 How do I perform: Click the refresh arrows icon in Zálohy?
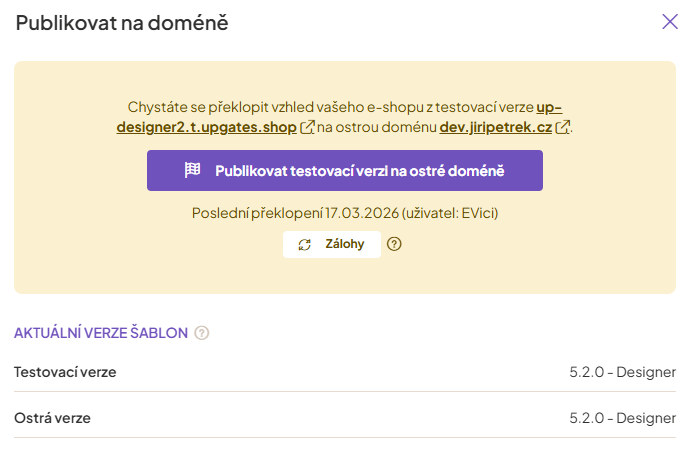coord(305,244)
